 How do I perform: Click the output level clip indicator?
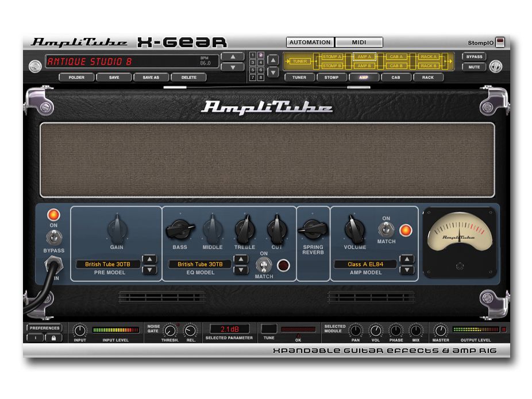tap(504, 329)
